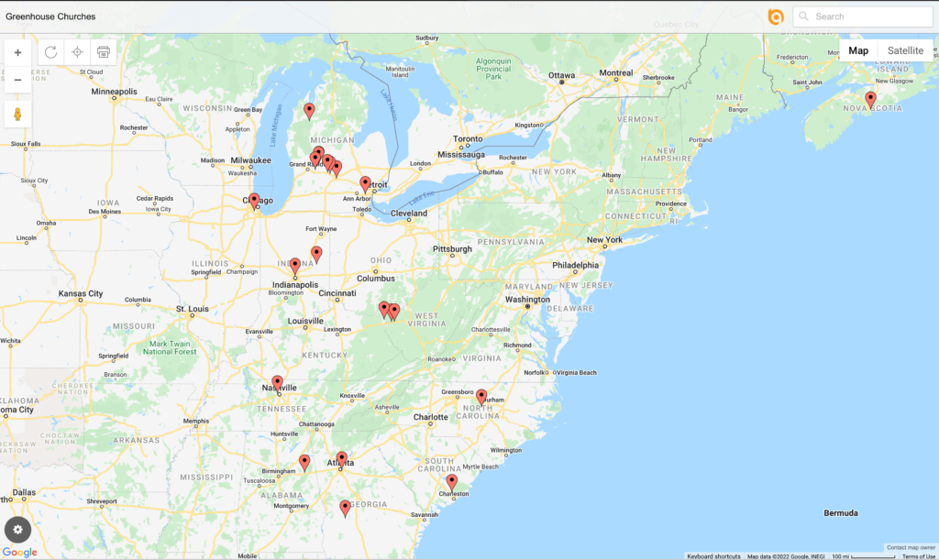The height and width of the screenshot is (560, 939).
Task: Click the Contact map owner link
Action: pyautogui.click(x=911, y=547)
